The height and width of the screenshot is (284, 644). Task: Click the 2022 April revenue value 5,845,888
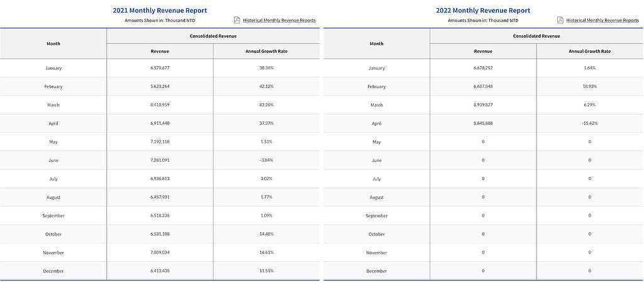(483, 123)
